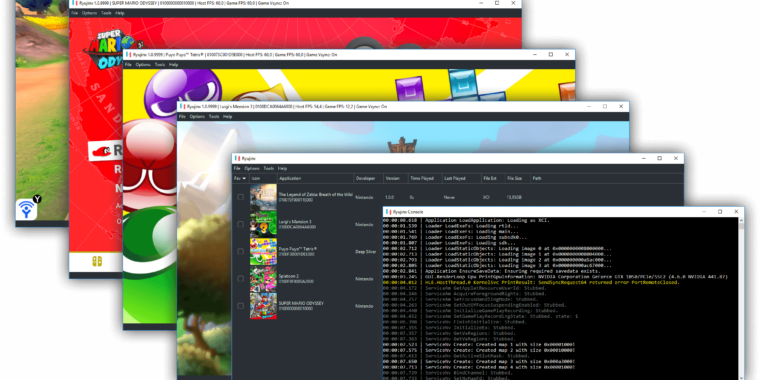Mark Puyo Puyo Tetris as favorite
This screenshot has height=380, width=760.
(240, 252)
